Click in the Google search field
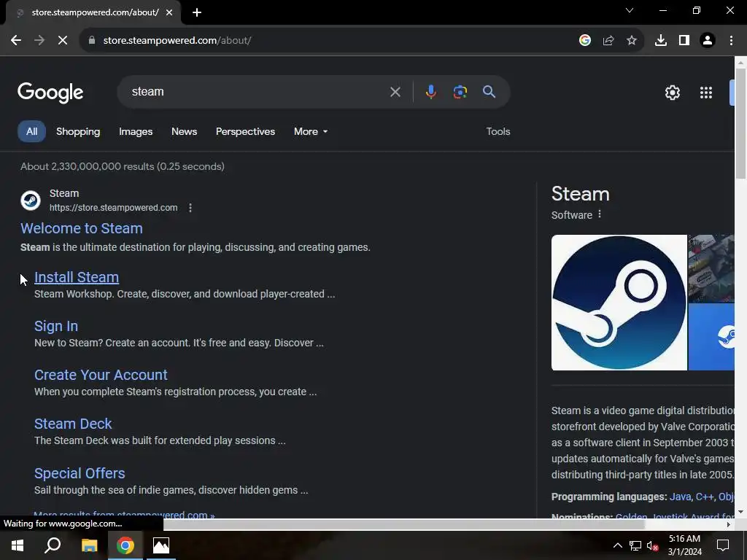The height and width of the screenshot is (560, 747). (258, 92)
